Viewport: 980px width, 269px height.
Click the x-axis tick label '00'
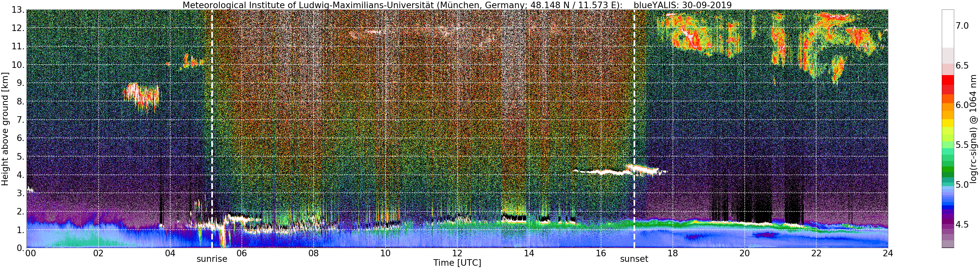[30, 253]
